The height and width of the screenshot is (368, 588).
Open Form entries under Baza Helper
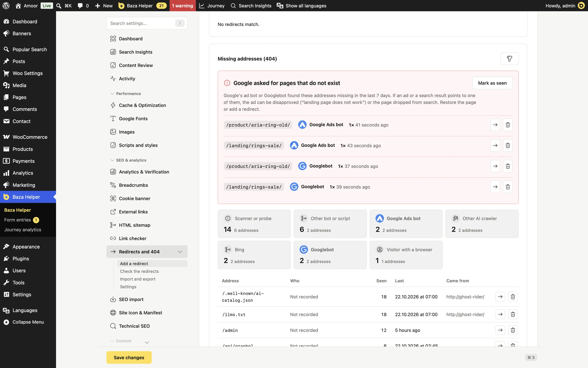click(x=22, y=220)
